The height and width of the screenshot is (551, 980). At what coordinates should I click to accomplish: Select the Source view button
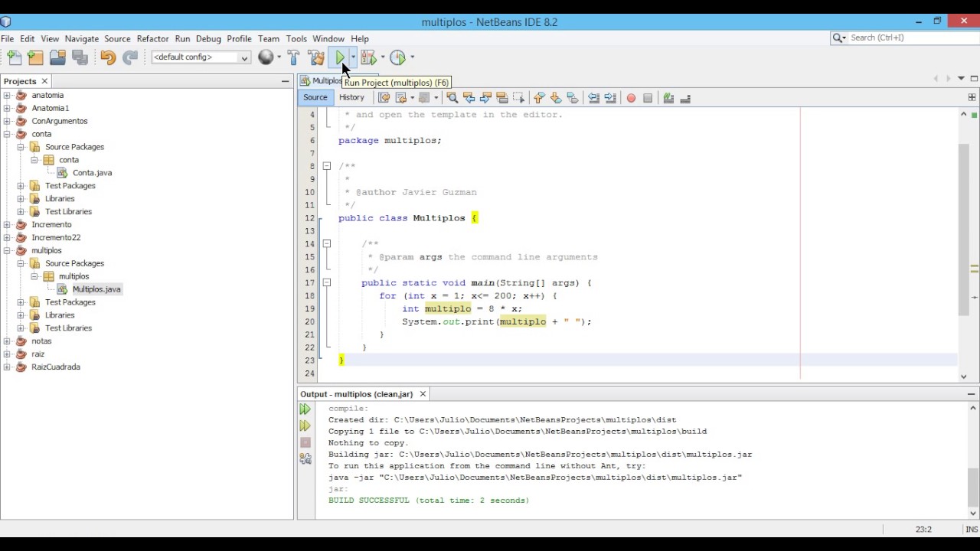click(x=315, y=98)
